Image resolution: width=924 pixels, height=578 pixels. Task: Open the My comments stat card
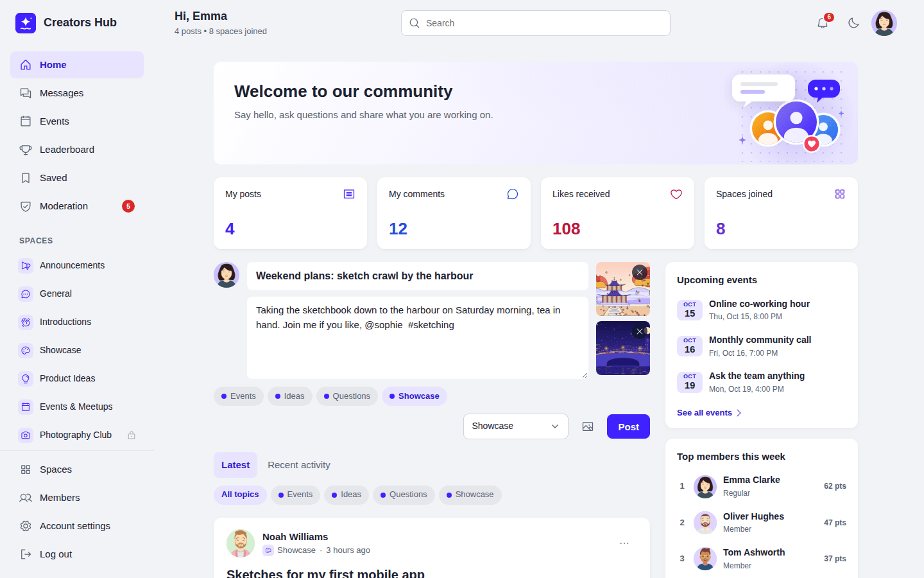[x=454, y=213]
